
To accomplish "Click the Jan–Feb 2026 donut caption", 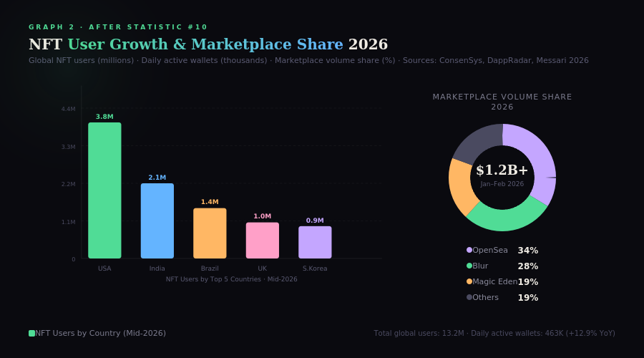I will tap(502, 184).
